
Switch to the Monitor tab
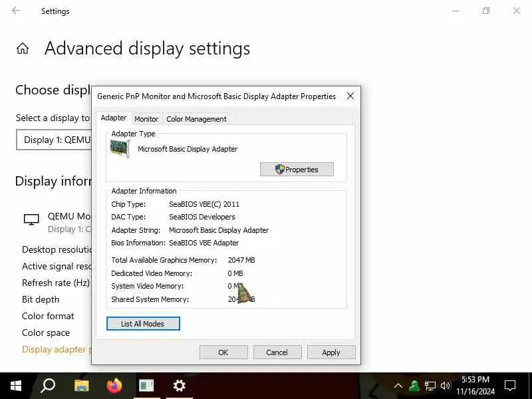[146, 119]
